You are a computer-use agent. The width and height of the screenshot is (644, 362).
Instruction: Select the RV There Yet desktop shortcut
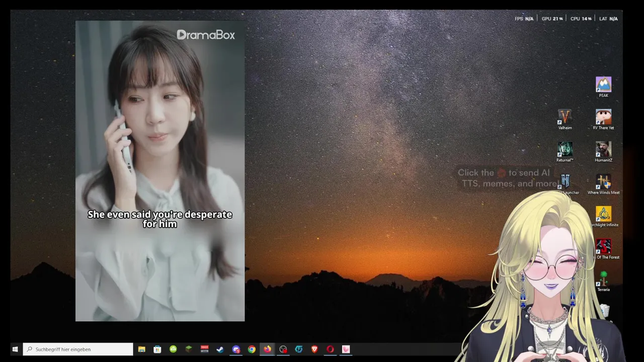point(603,120)
